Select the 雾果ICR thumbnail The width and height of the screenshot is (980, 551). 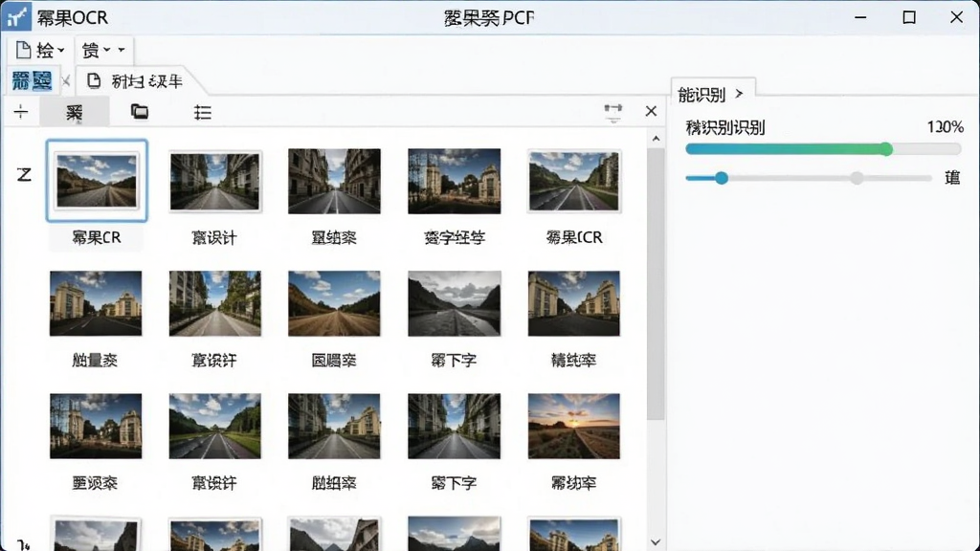[574, 181]
